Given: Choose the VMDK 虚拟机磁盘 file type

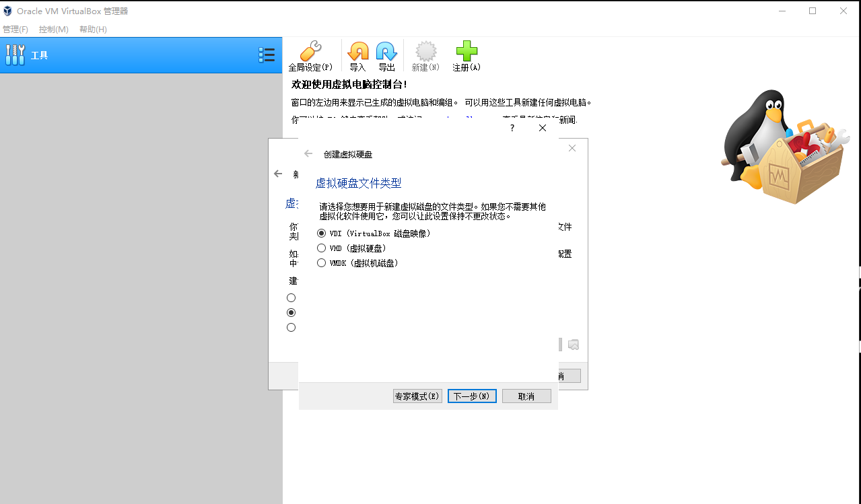Looking at the screenshot, I should (x=321, y=262).
